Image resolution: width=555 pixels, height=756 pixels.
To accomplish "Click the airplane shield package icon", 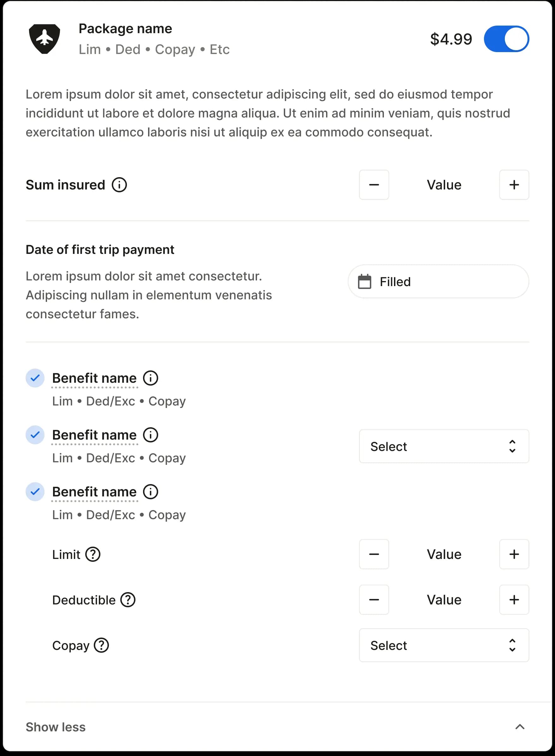I will click(44, 39).
